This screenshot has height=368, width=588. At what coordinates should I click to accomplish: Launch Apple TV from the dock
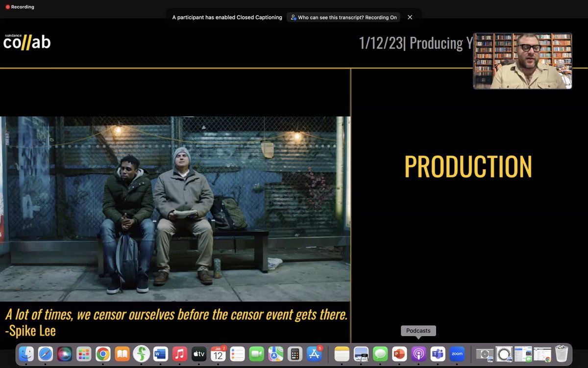(198, 354)
